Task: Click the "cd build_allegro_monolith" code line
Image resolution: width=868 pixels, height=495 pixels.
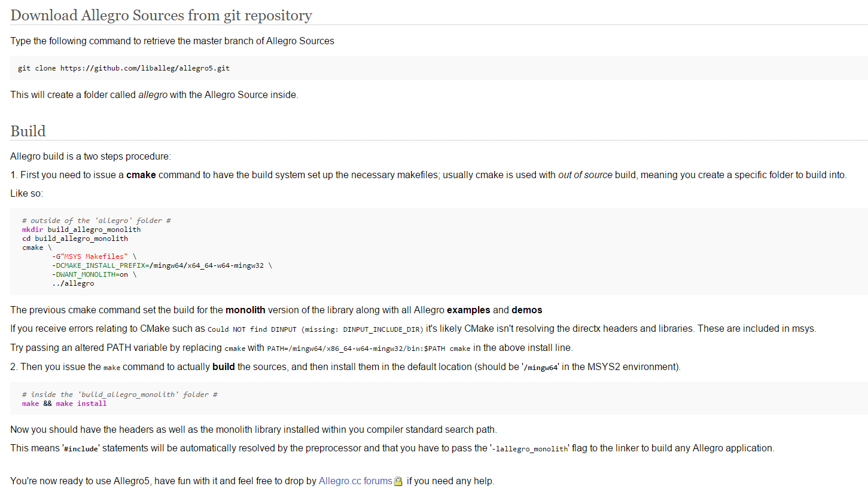Action: pyautogui.click(x=75, y=239)
